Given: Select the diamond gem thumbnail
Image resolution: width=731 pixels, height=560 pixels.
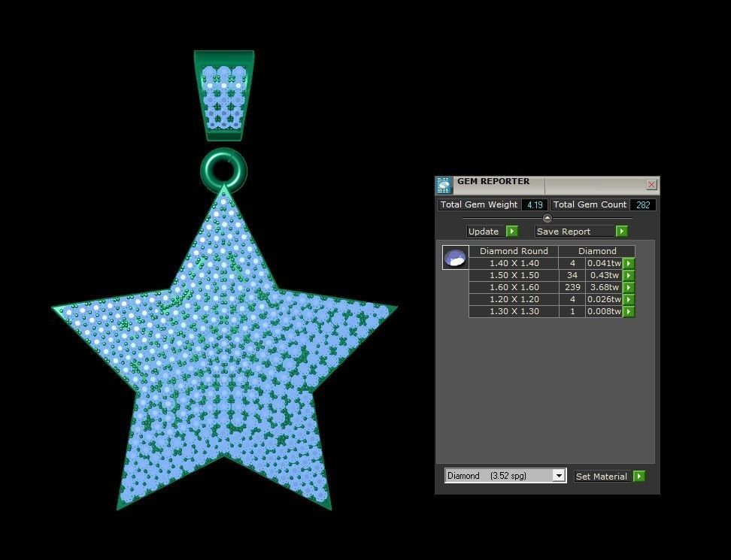Looking at the screenshot, I should 455,258.
